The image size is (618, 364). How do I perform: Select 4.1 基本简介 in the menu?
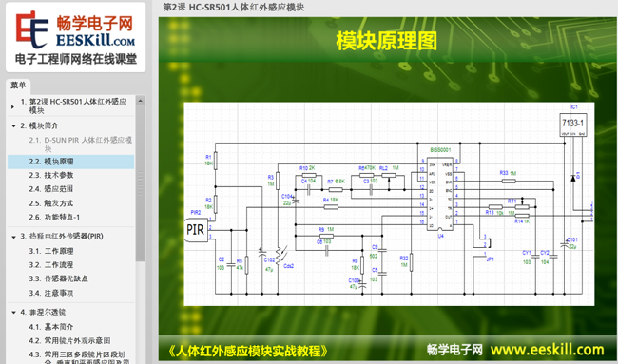coord(51,327)
